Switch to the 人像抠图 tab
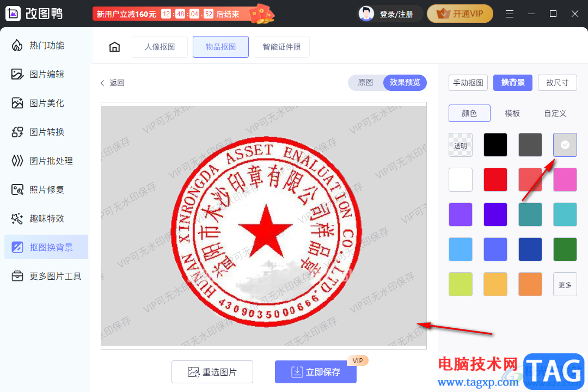 (160, 47)
